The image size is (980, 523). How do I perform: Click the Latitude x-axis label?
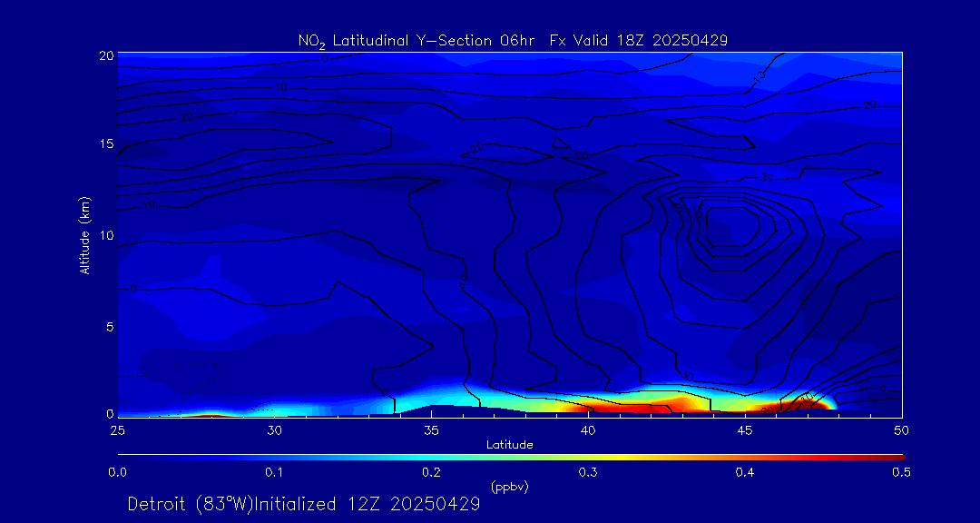(509, 445)
